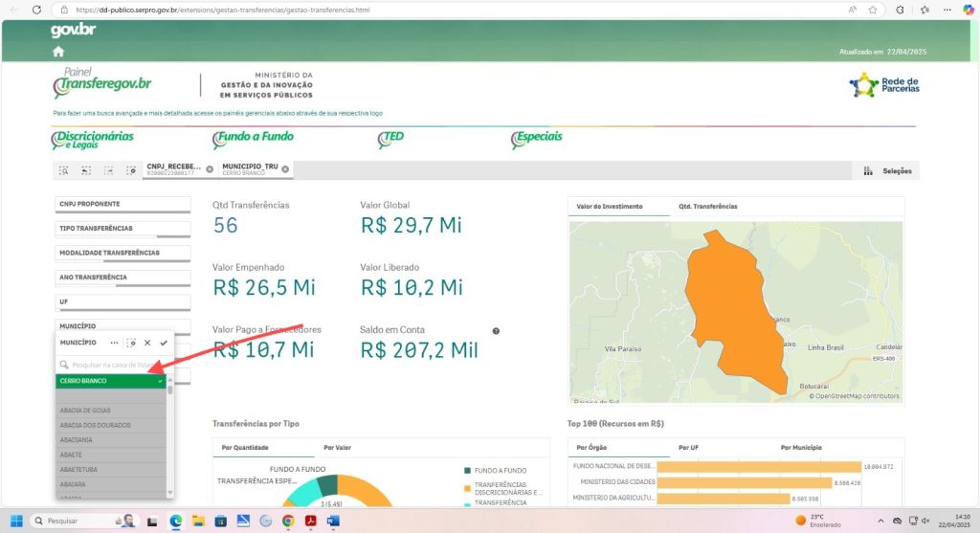Viewport: 980px width, 533px height.
Task: Switch to the Por UF tab
Action: pyautogui.click(x=688, y=448)
